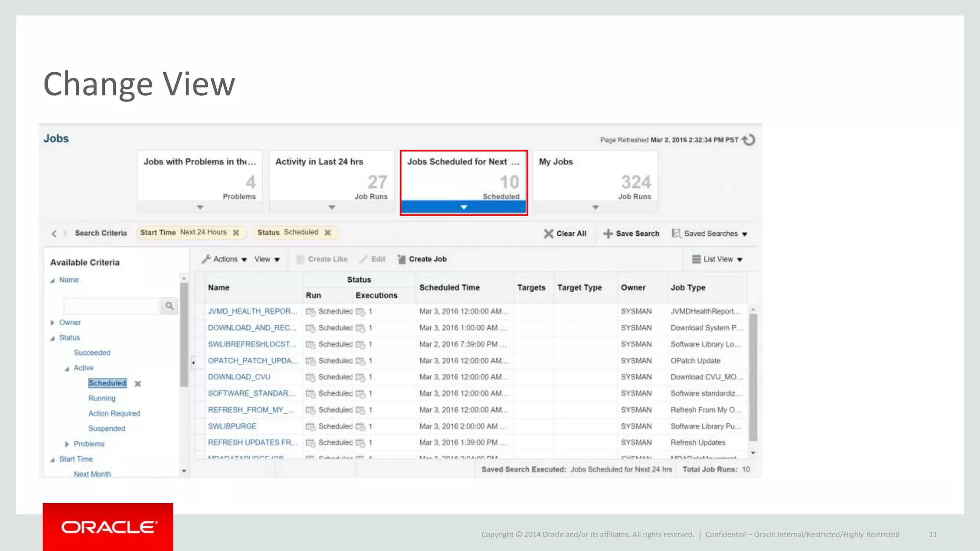This screenshot has height=551, width=980.
Task: Click the page refresh icon
Action: [749, 140]
